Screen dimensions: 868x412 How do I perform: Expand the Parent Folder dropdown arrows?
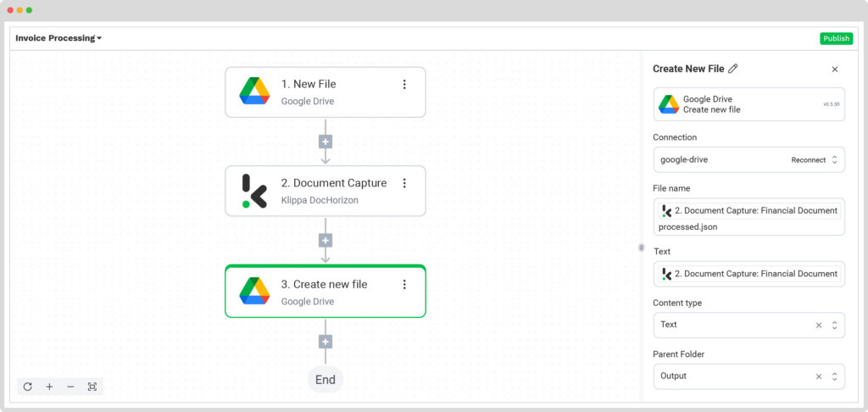(x=835, y=376)
